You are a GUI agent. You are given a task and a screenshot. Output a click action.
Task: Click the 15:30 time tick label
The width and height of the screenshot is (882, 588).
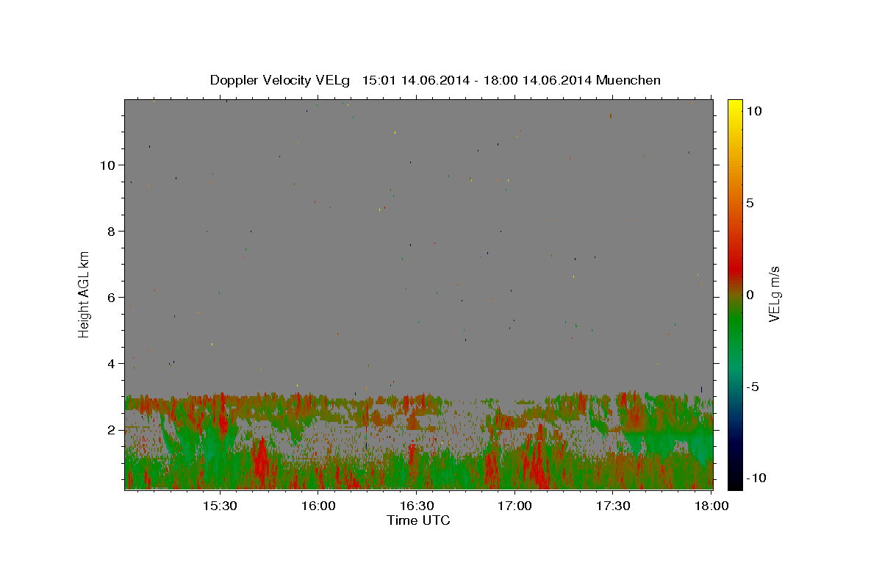coord(219,506)
